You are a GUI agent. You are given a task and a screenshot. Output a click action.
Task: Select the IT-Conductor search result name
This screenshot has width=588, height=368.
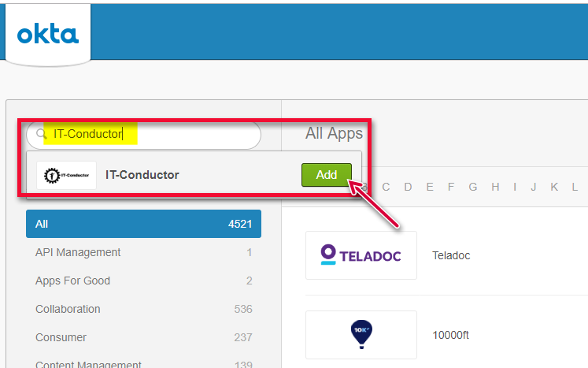click(x=142, y=175)
